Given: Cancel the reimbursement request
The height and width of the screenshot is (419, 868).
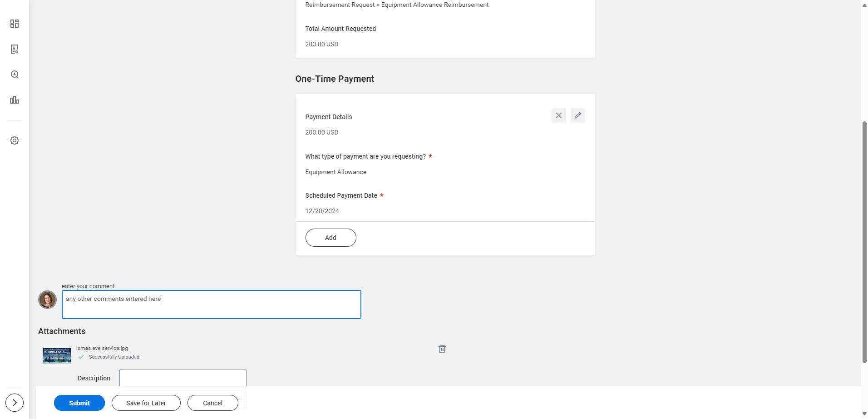Looking at the screenshot, I should click(x=213, y=403).
